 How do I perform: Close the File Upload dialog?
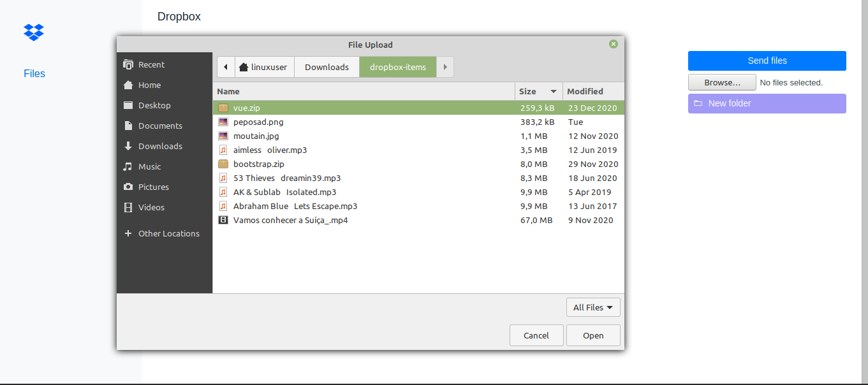point(614,44)
